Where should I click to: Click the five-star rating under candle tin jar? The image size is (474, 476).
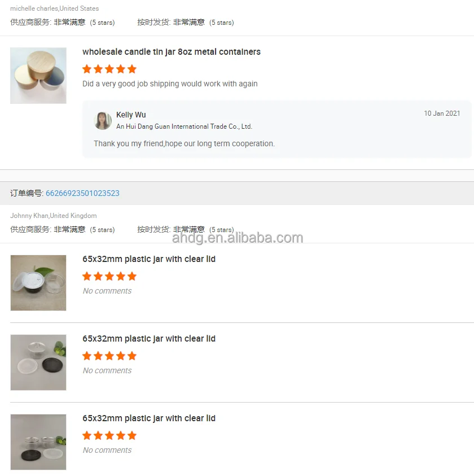[x=109, y=69]
